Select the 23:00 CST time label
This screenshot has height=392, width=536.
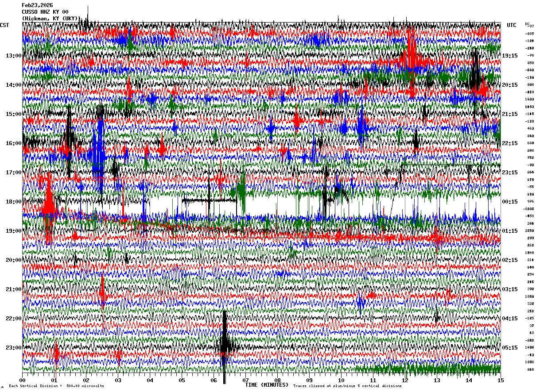[14, 348]
